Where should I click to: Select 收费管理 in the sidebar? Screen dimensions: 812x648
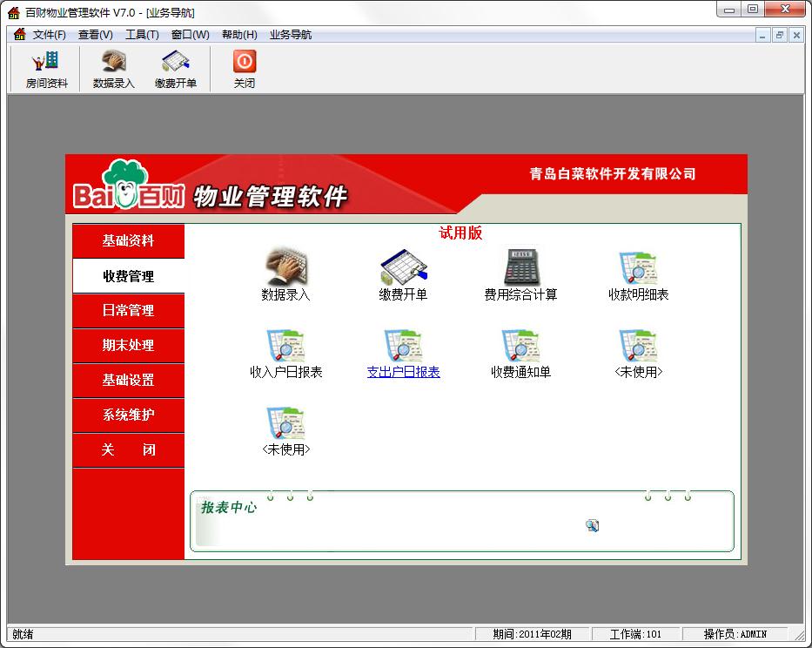[129, 276]
